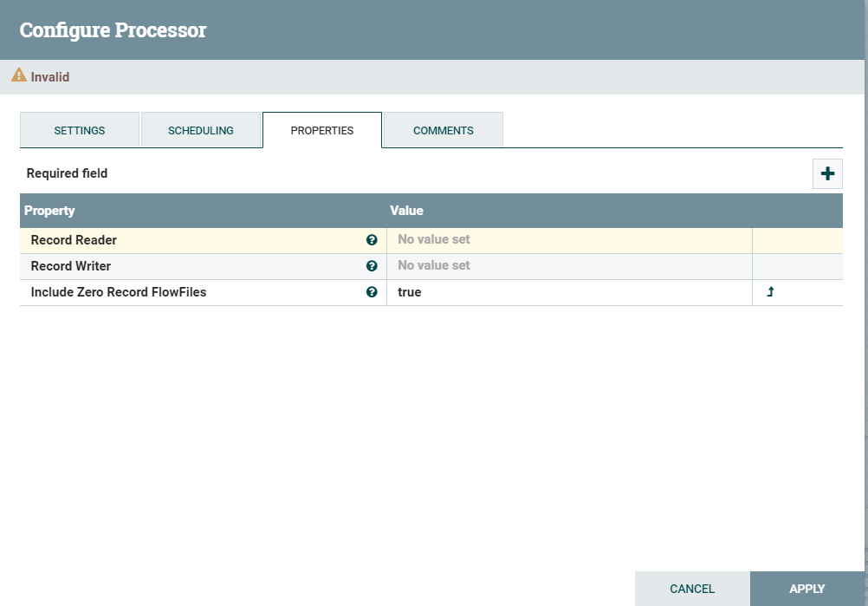Open help tooltip for Record Writer property
The image size is (868, 606).
point(372,265)
